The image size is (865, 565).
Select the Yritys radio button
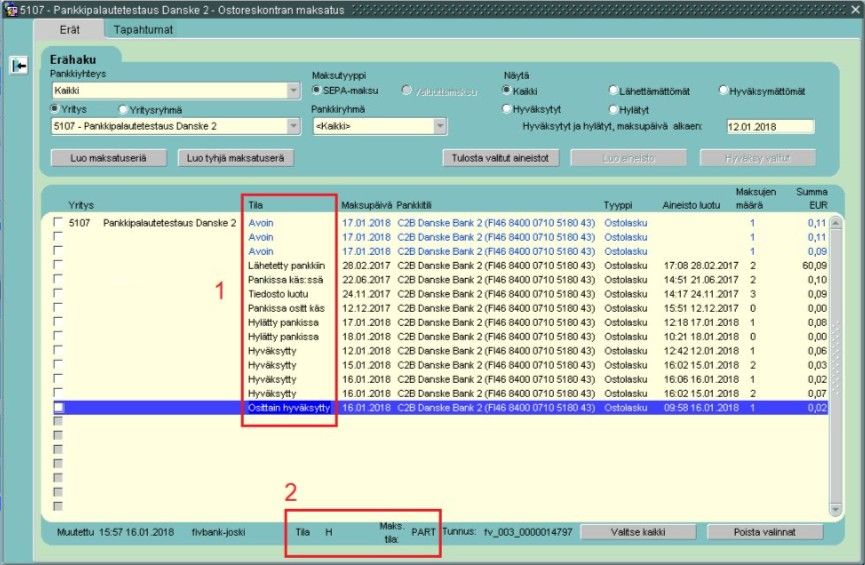click(x=54, y=109)
